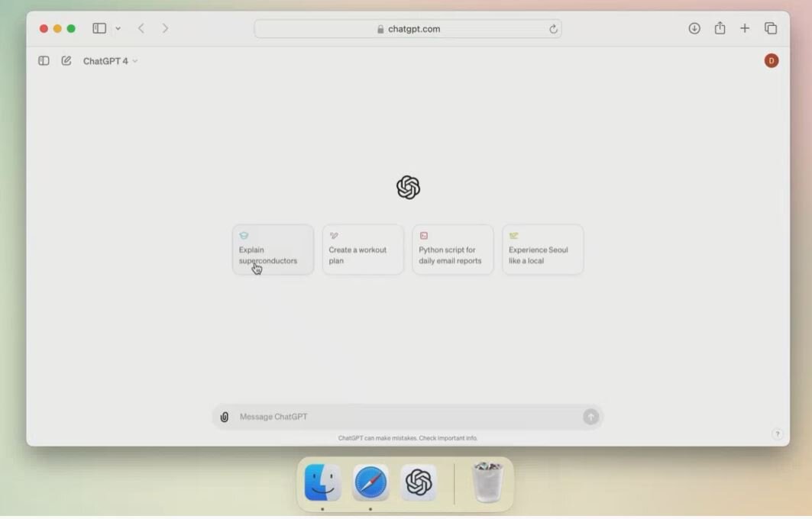Choose Experience Seoul like a local
Viewport: 812px width, 519px height.
point(542,250)
